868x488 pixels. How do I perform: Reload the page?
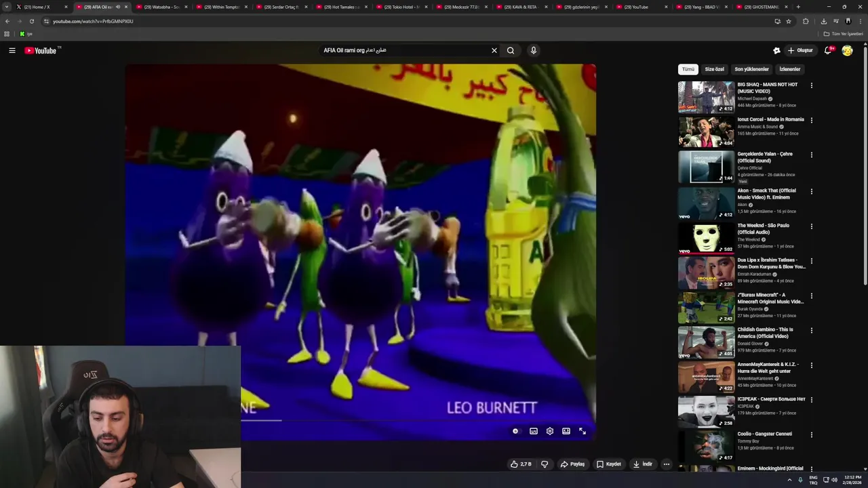(31, 21)
